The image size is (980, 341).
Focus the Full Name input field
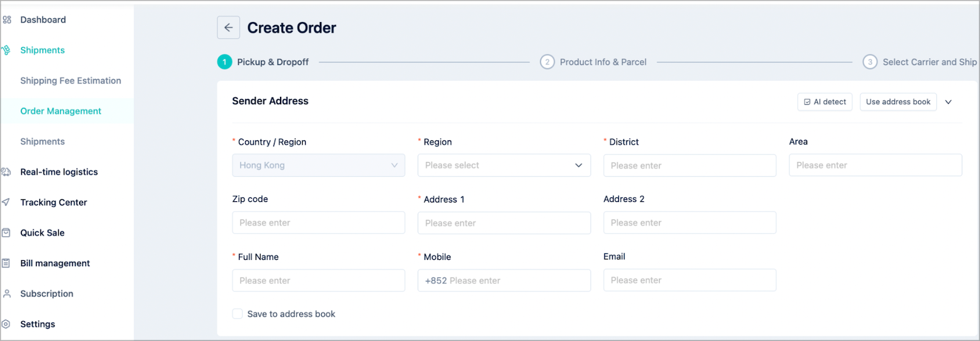coord(318,280)
